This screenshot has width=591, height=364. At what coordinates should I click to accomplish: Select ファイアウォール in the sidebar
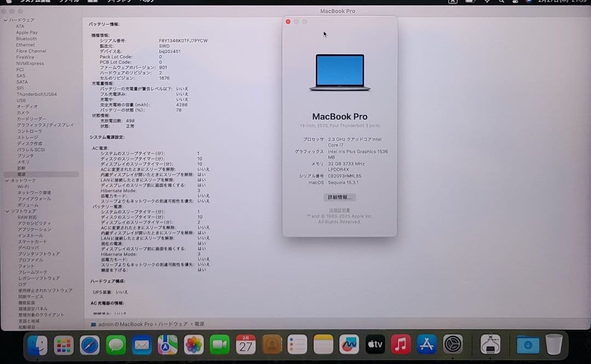pyautogui.click(x=34, y=199)
